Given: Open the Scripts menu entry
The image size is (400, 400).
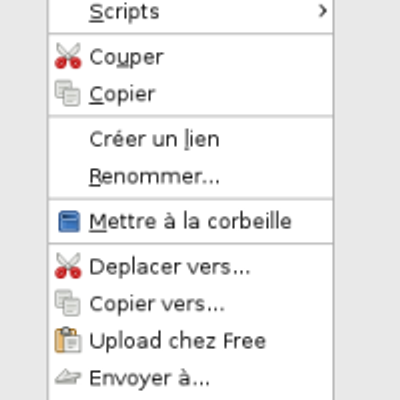Looking at the screenshot, I should [191, 12].
